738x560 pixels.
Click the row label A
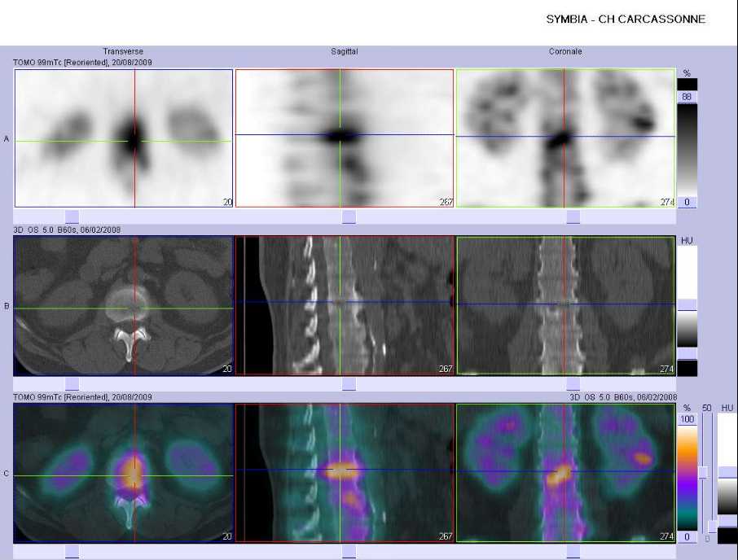tap(7, 138)
